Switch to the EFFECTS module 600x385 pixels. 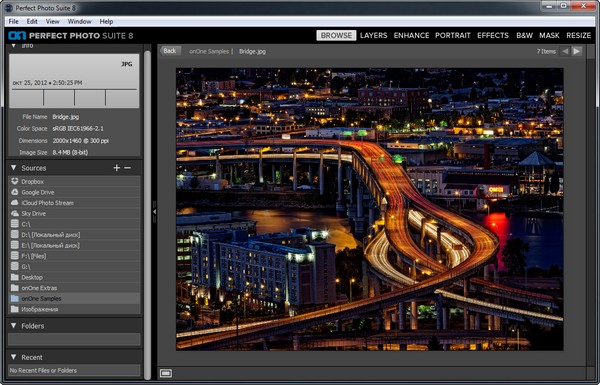coord(493,36)
